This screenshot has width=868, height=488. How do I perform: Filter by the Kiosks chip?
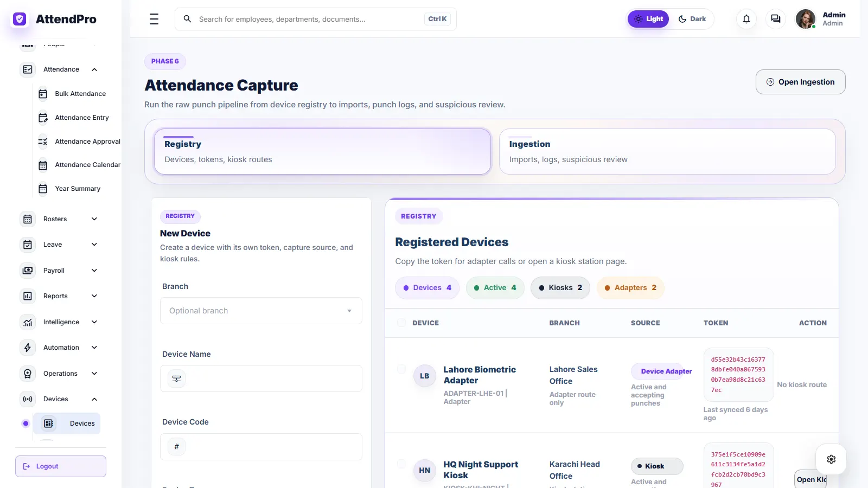pyautogui.click(x=560, y=288)
